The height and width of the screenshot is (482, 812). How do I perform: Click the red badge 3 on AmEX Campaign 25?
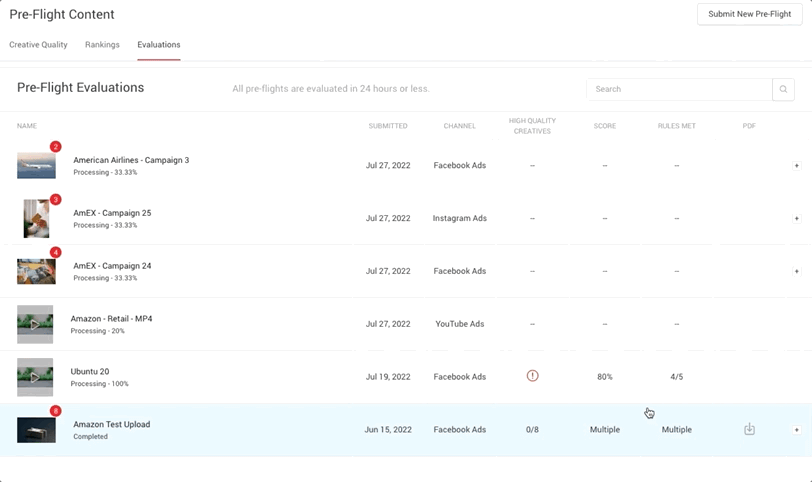click(x=55, y=200)
